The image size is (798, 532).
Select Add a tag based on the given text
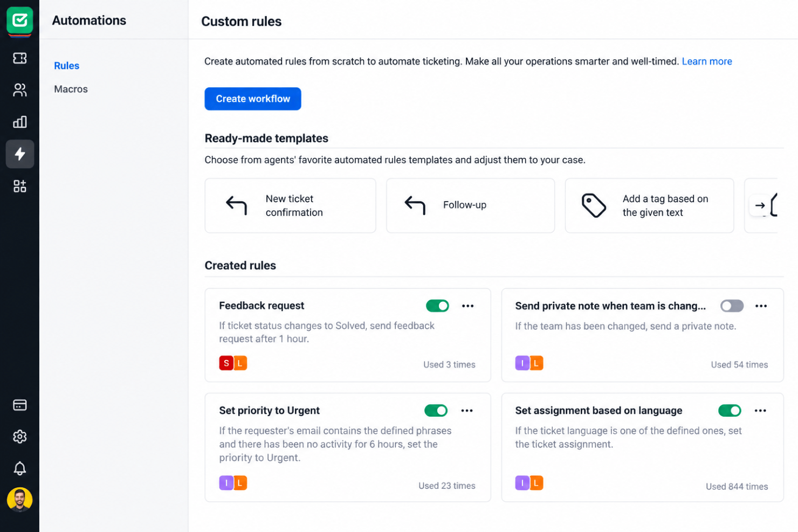click(649, 205)
